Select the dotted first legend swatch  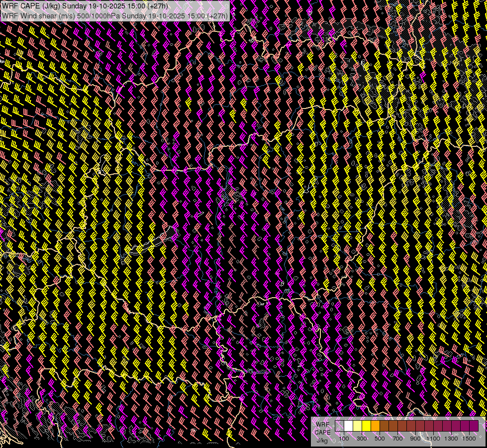[x=340, y=426]
